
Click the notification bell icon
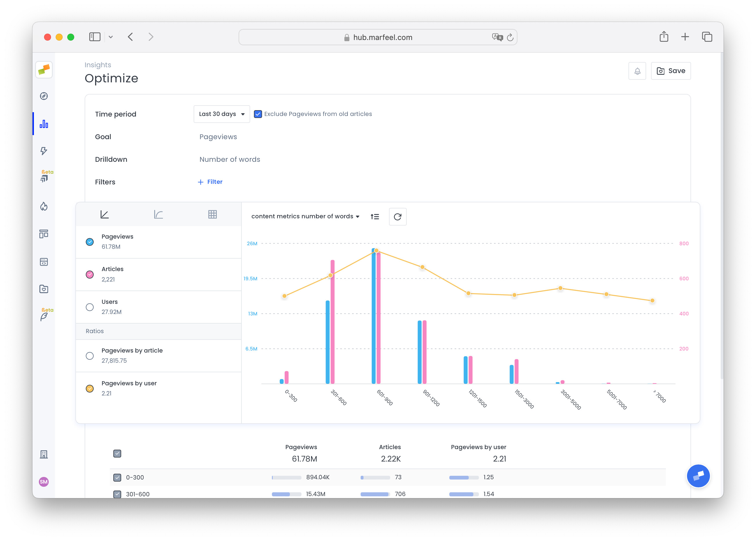(637, 71)
